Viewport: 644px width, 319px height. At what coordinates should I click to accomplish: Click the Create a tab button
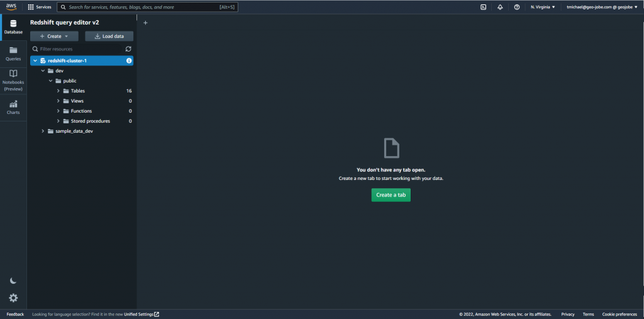[391, 195]
